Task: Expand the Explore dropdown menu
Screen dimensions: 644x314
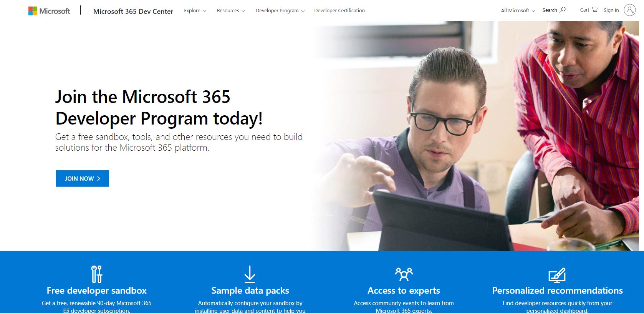Action: point(195,11)
